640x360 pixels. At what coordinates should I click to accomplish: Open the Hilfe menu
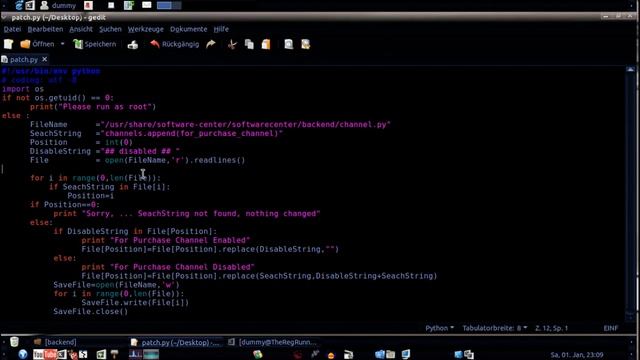(x=221, y=29)
